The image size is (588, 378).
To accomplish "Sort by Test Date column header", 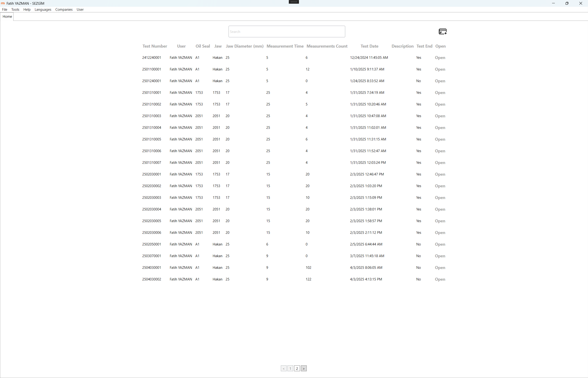I will click(x=369, y=46).
